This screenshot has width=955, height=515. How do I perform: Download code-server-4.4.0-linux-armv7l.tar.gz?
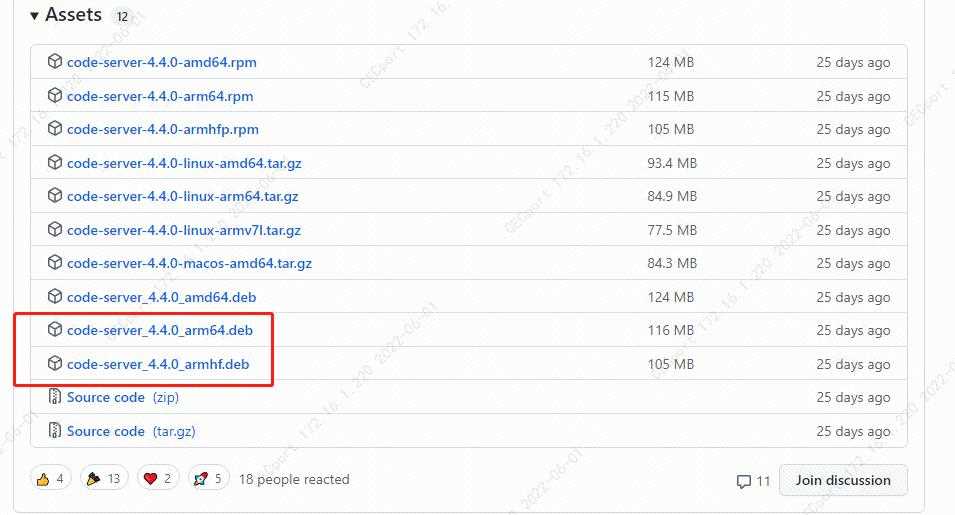tap(184, 230)
